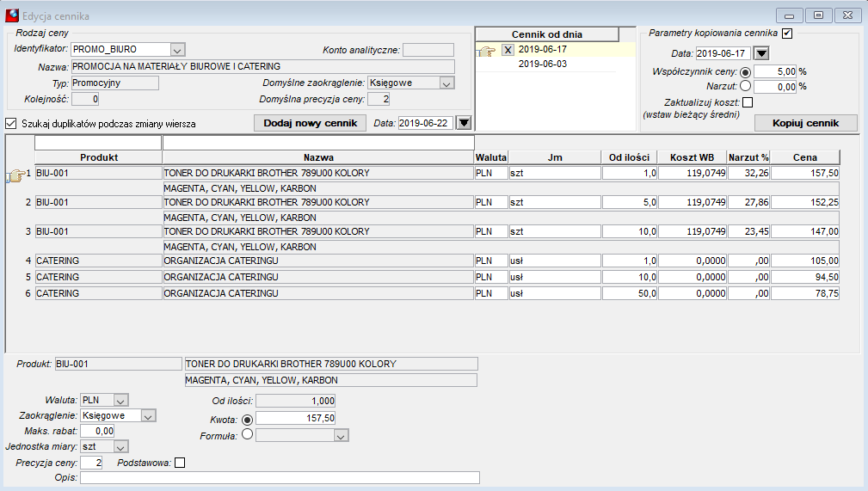868x491 pixels.
Task: Click the pointing hand icon beside row 1
Action: pos(16,175)
